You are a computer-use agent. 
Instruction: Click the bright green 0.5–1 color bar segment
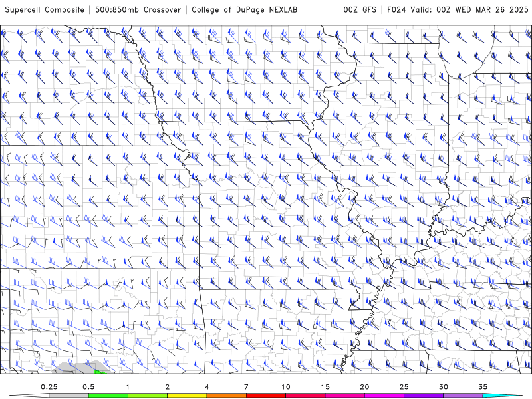pos(108,396)
